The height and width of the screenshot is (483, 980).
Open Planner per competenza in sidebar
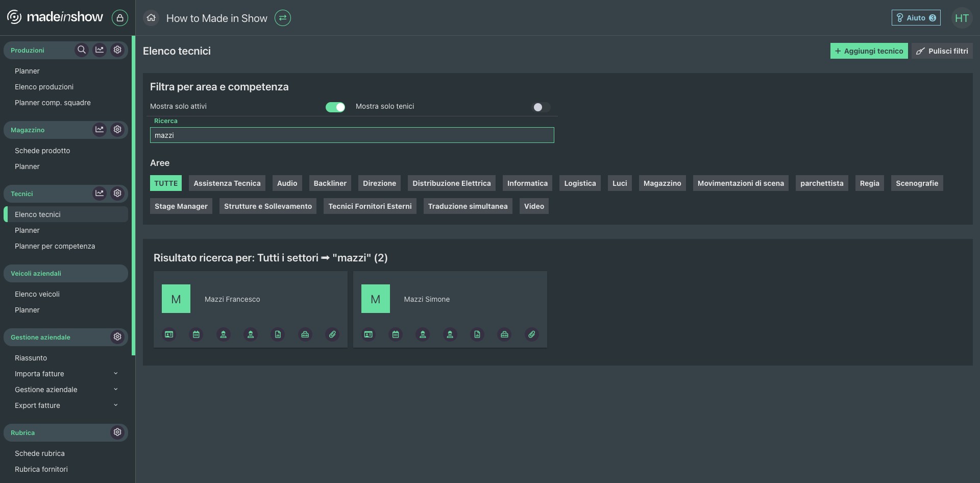click(55, 246)
